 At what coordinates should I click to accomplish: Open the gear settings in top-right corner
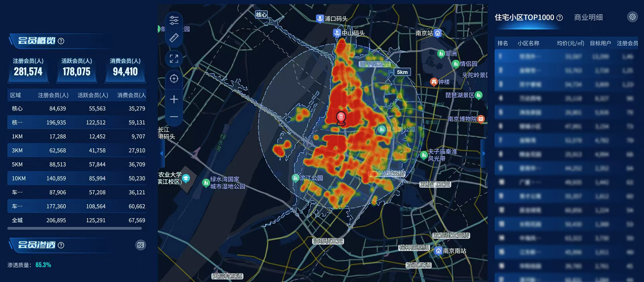pyautogui.click(x=632, y=17)
